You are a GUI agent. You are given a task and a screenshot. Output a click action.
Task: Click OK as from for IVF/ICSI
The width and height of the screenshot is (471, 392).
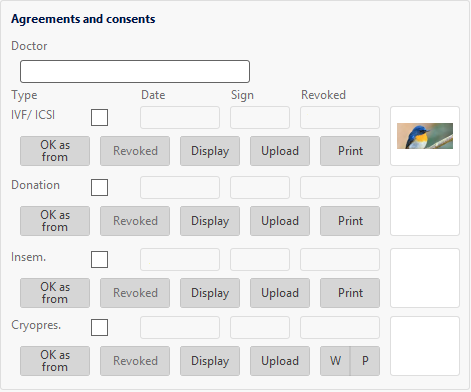click(x=55, y=151)
